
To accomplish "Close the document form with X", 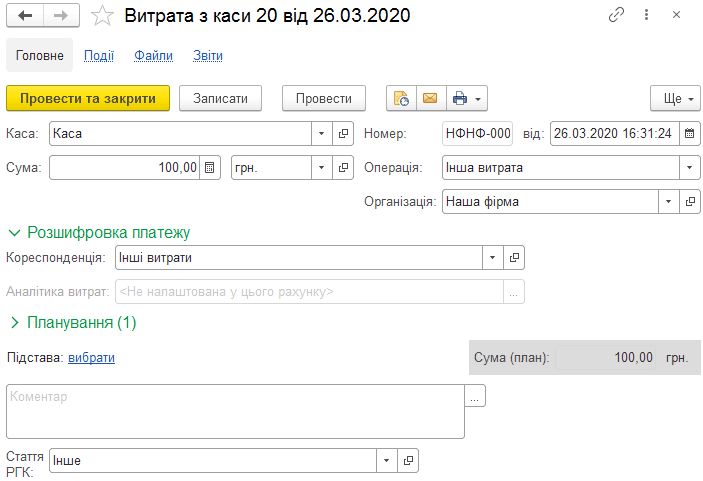I will click(677, 15).
